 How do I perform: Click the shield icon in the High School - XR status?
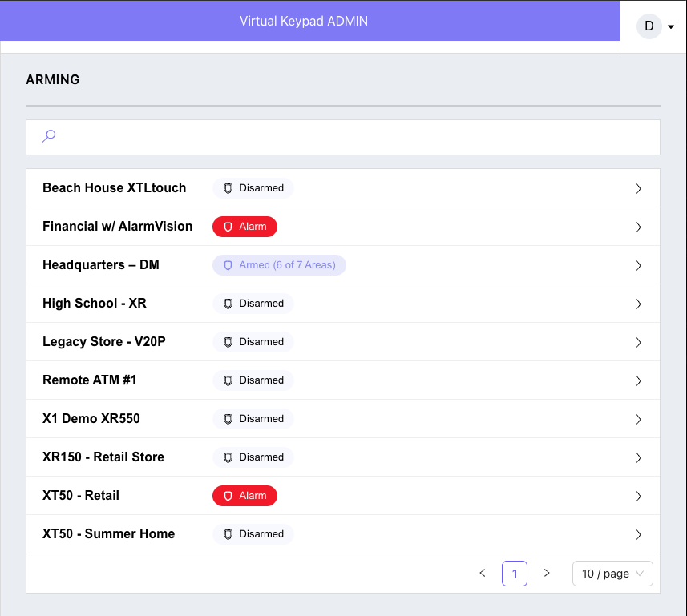(x=228, y=304)
